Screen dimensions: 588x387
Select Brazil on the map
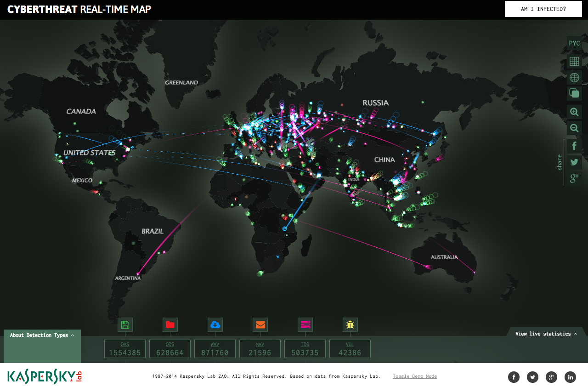tap(153, 231)
